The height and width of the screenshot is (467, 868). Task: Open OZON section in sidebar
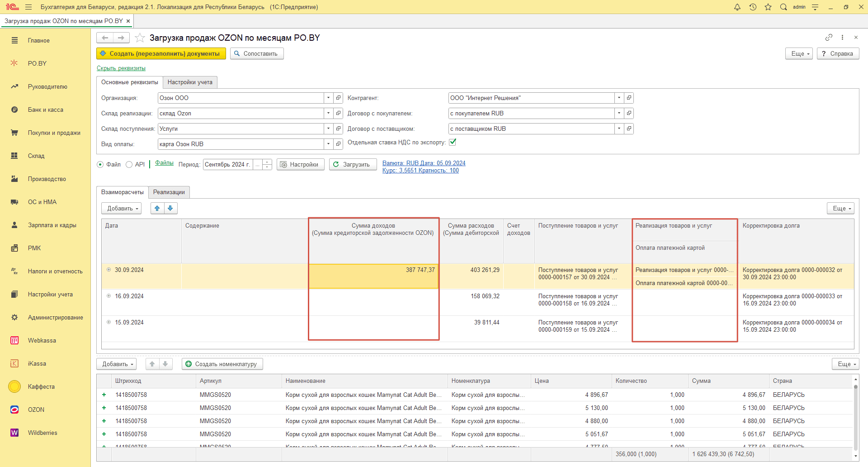pyautogui.click(x=36, y=410)
